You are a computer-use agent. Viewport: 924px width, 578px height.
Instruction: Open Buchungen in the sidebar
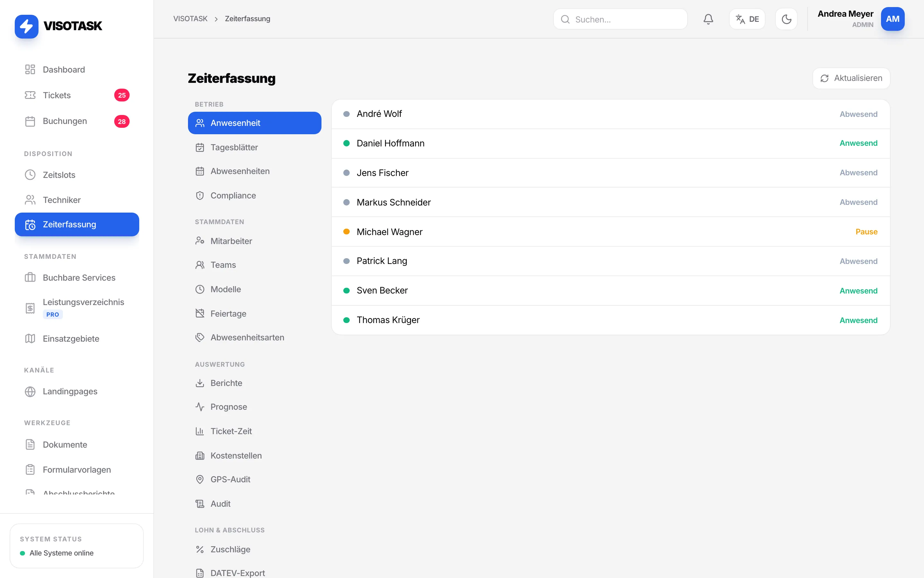77,121
